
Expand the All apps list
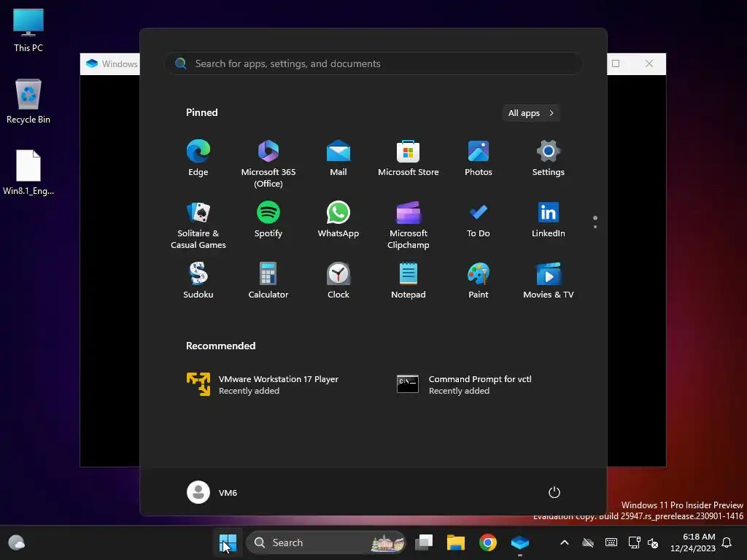tap(531, 113)
